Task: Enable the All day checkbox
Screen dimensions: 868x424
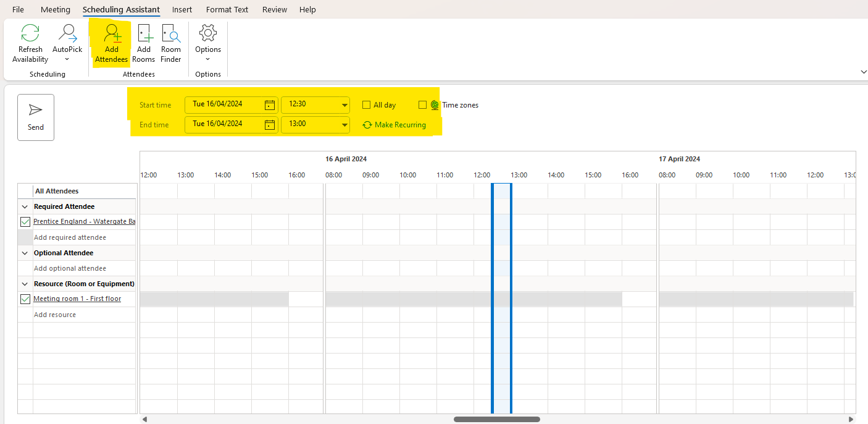Action: [x=366, y=105]
